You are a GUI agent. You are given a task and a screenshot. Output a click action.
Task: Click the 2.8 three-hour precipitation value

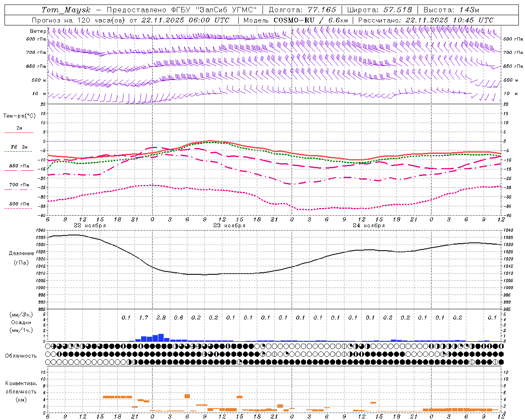(161, 317)
